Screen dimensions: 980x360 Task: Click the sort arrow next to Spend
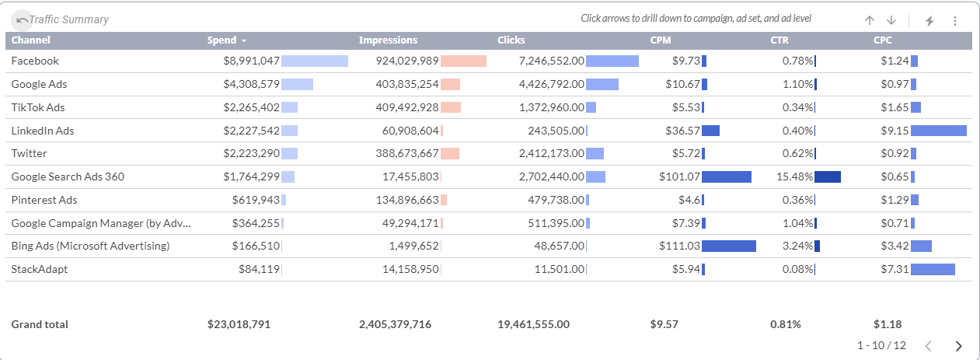244,40
